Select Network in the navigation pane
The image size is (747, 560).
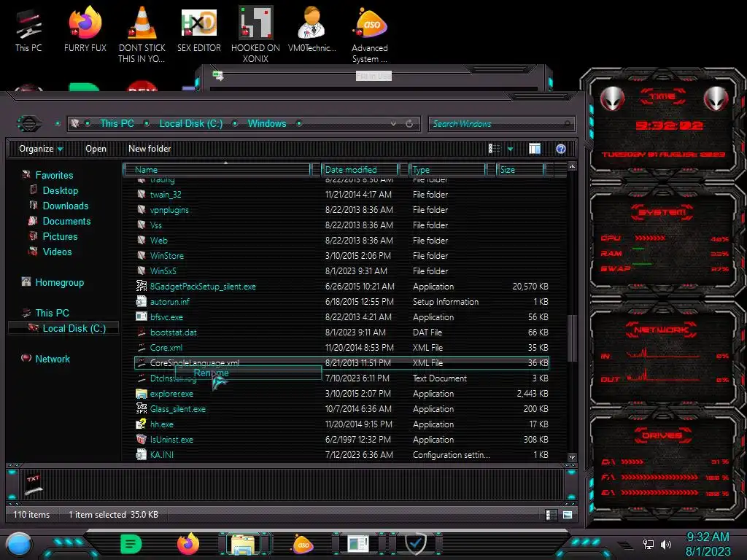click(x=53, y=359)
